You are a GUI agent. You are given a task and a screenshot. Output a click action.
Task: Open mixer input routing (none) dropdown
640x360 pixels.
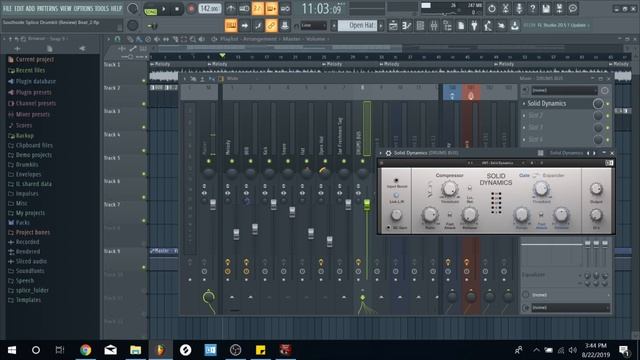pyautogui.click(x=564, y=90)
